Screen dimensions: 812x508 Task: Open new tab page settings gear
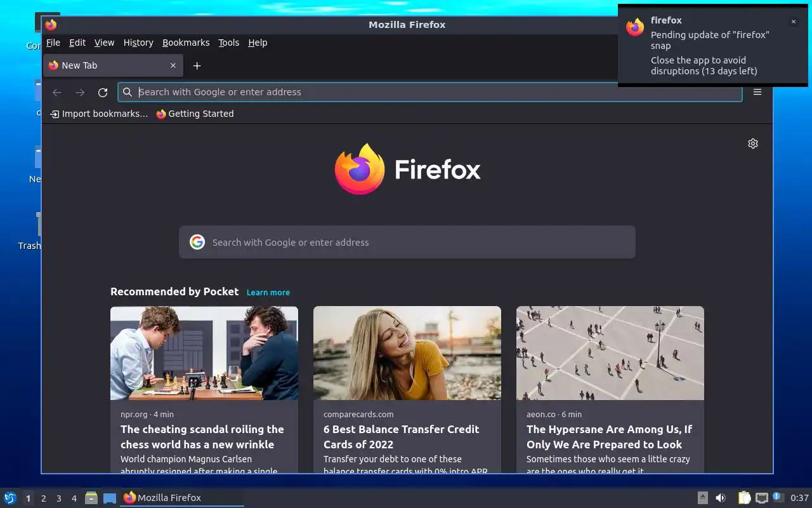pos(753,144)
